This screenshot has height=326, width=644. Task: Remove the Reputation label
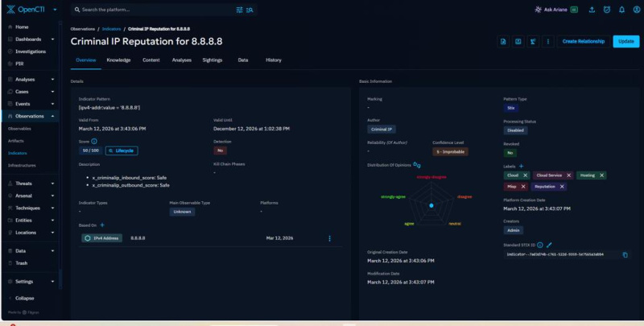562,187
